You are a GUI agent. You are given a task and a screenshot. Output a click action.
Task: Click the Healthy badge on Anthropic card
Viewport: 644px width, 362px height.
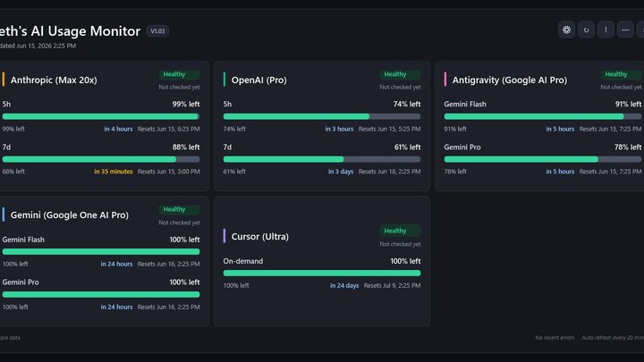(179, 74)
